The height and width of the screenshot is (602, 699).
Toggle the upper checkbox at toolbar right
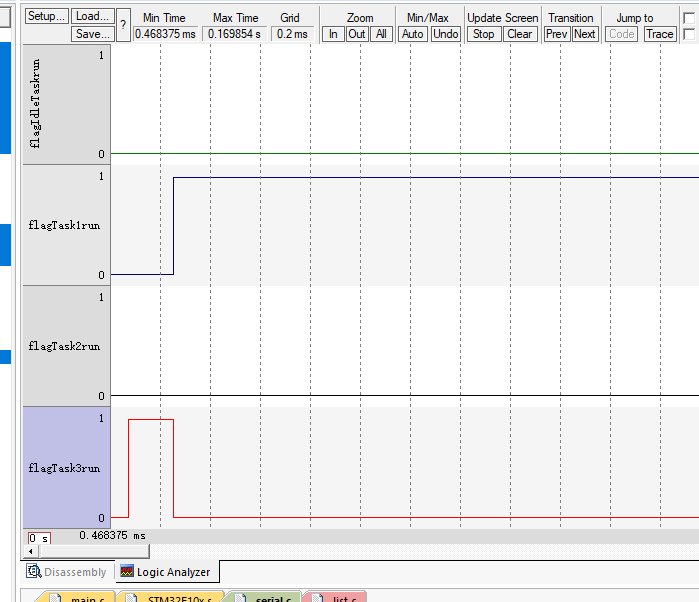click(689, 18)
